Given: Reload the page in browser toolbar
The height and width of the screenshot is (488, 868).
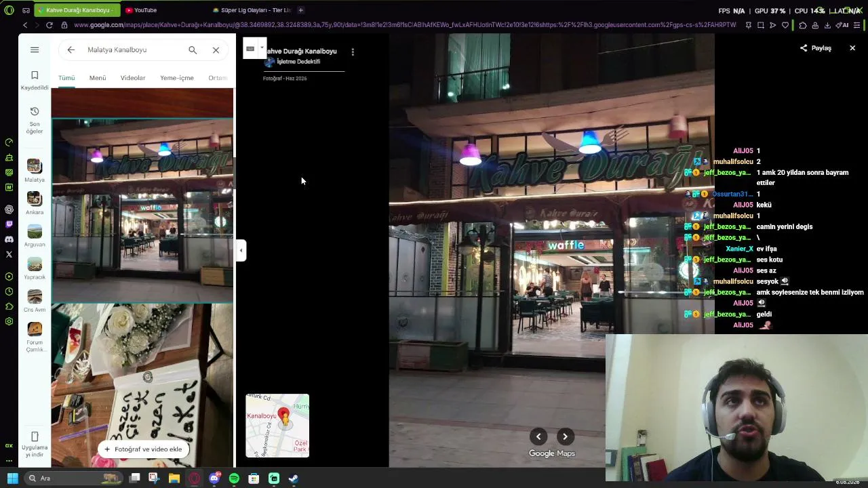Looking at the screenshot, I should 50,25.
